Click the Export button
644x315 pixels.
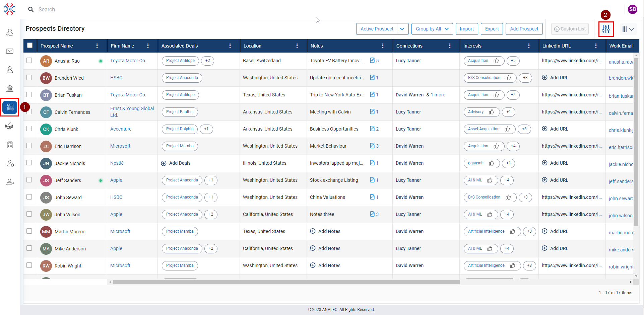(492, 29)
